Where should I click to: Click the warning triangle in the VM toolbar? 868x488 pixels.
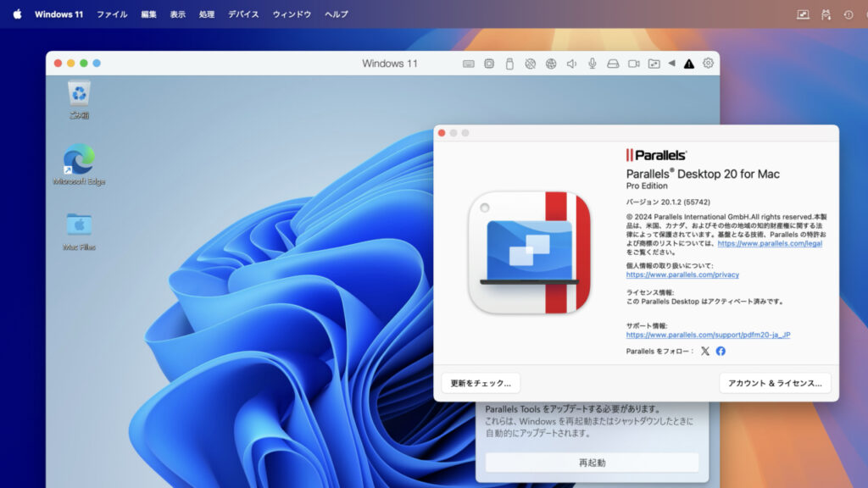pyautogui.click(x=689, y=63)
